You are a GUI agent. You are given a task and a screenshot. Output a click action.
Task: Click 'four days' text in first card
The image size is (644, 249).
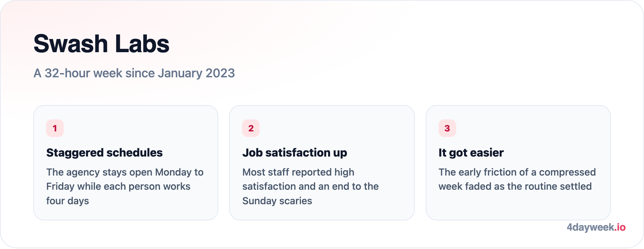(x=68, y=201)
